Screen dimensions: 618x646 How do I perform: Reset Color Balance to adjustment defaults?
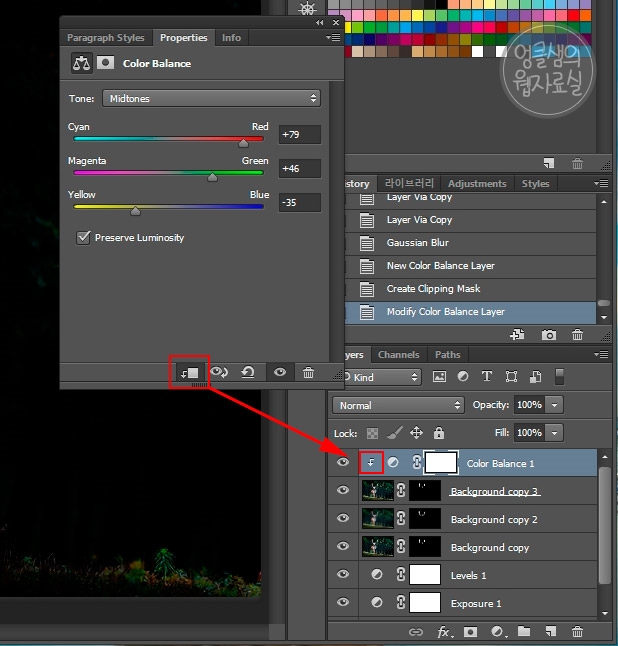coord(248,372)
